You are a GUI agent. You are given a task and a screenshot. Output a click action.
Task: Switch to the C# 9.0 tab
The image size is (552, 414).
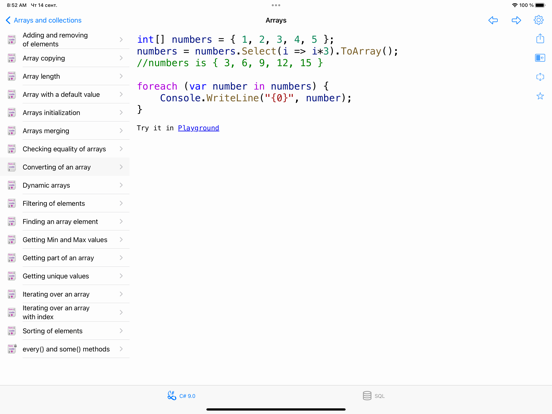[x=181, y=396]
